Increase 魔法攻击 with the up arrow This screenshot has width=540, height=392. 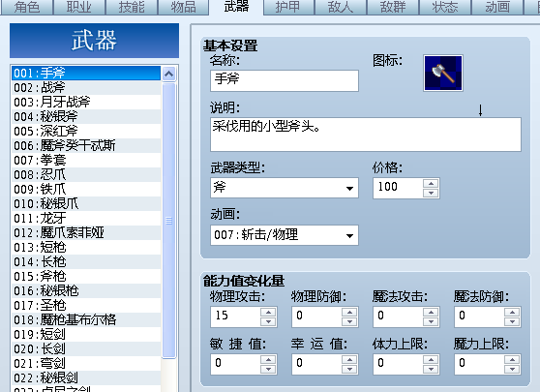coord(431,312)
